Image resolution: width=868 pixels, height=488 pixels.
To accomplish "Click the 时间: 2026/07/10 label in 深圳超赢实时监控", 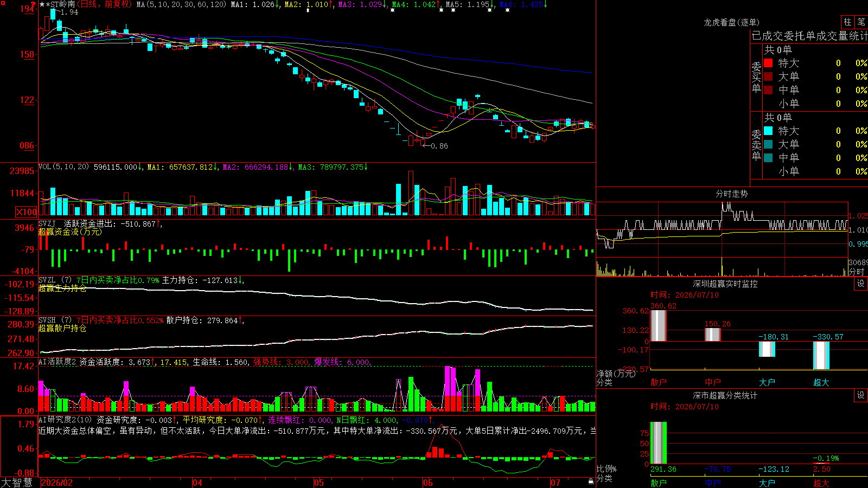I will click(685, 295).
